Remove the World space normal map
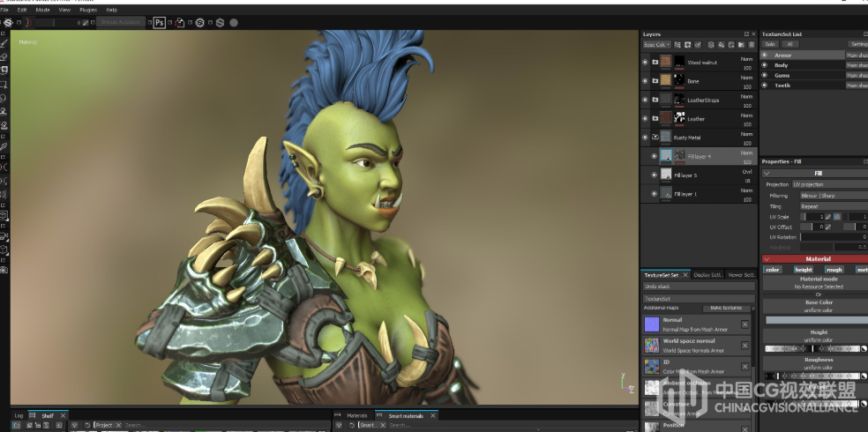The width and height of the screenshot is (868, 432). pos(745,346)
